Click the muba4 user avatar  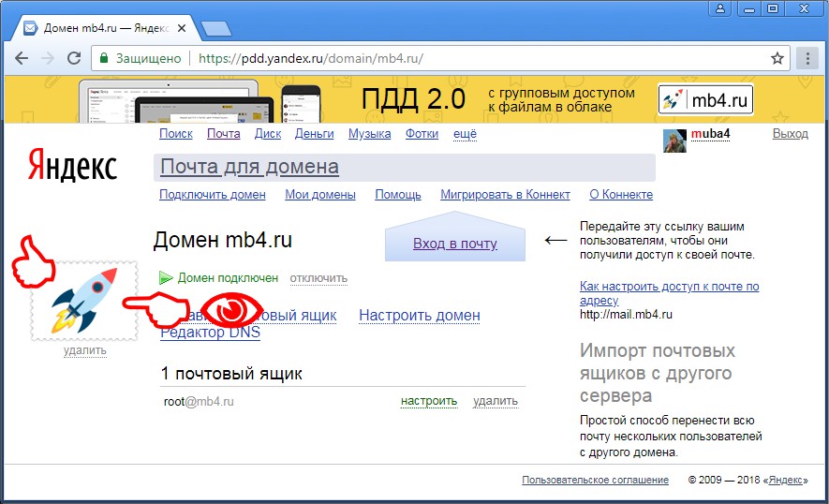(674, 141)
